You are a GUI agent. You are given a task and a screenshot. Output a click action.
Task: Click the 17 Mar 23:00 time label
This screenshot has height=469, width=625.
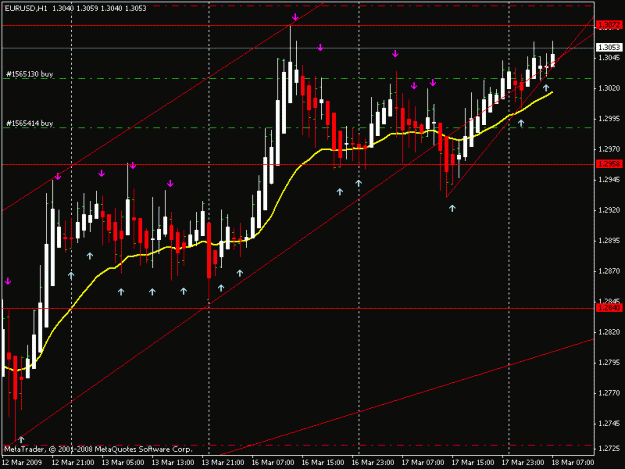click(x=523, y=462)
